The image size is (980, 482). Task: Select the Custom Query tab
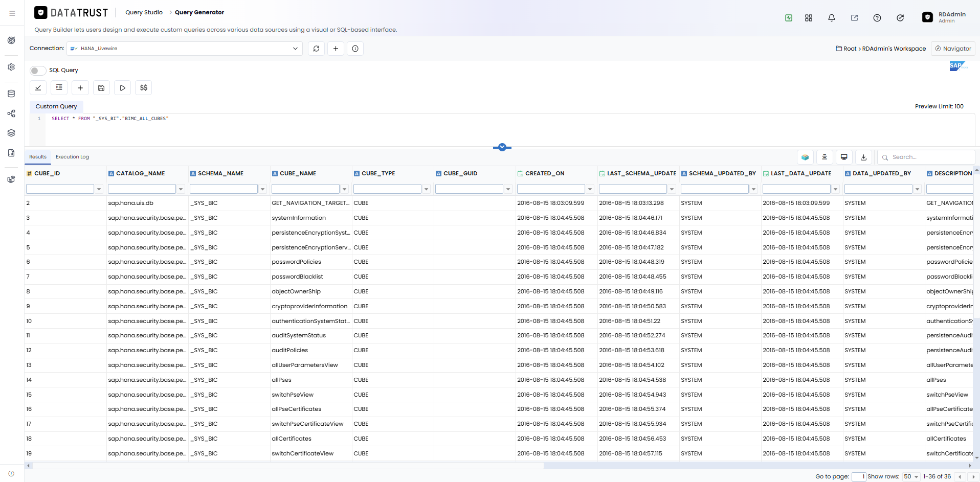56,106
